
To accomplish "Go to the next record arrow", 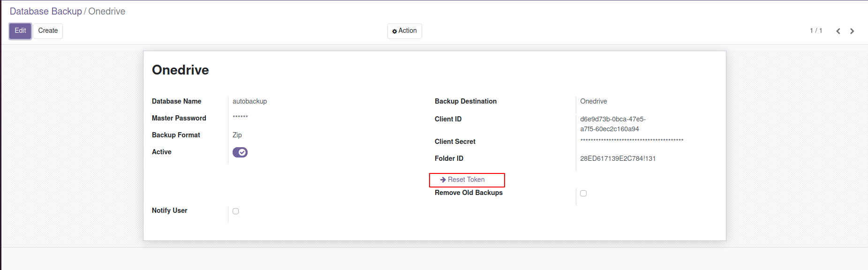I will (852, 31).
